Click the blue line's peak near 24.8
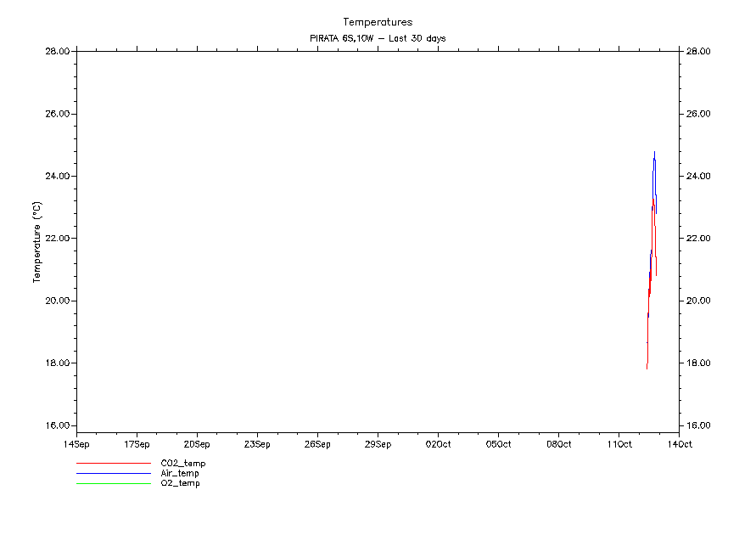756x535 pixels. (654, 153)
